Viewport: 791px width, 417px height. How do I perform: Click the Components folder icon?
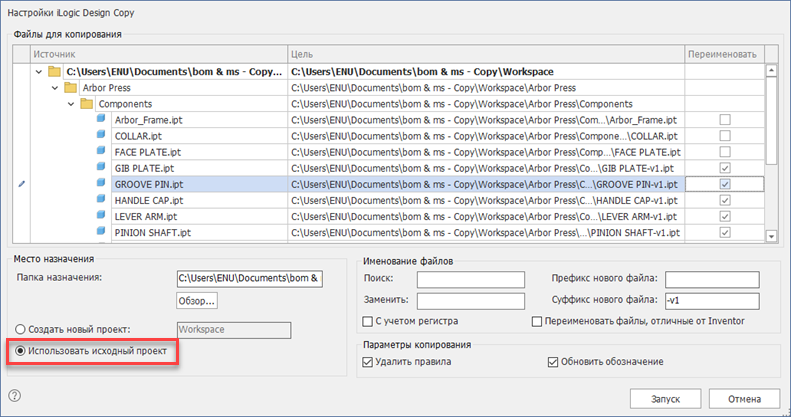(x=86, y=103)
